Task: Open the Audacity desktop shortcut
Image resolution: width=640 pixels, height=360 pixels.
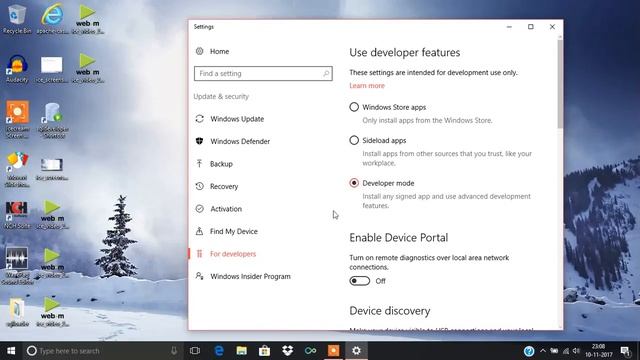Action: coord(17,68)
